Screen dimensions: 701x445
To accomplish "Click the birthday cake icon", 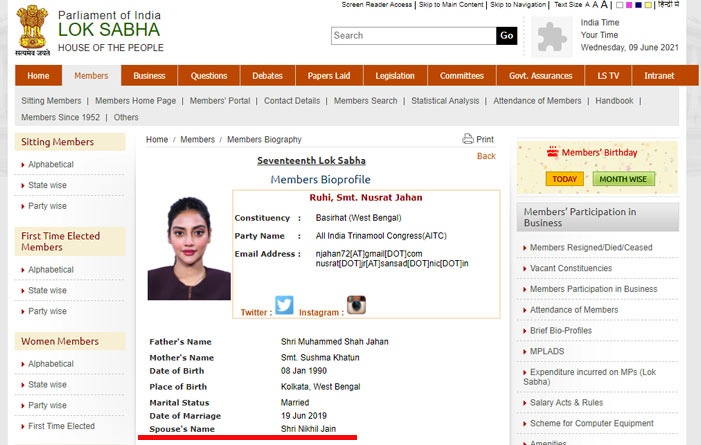I will tap(553, 152).
